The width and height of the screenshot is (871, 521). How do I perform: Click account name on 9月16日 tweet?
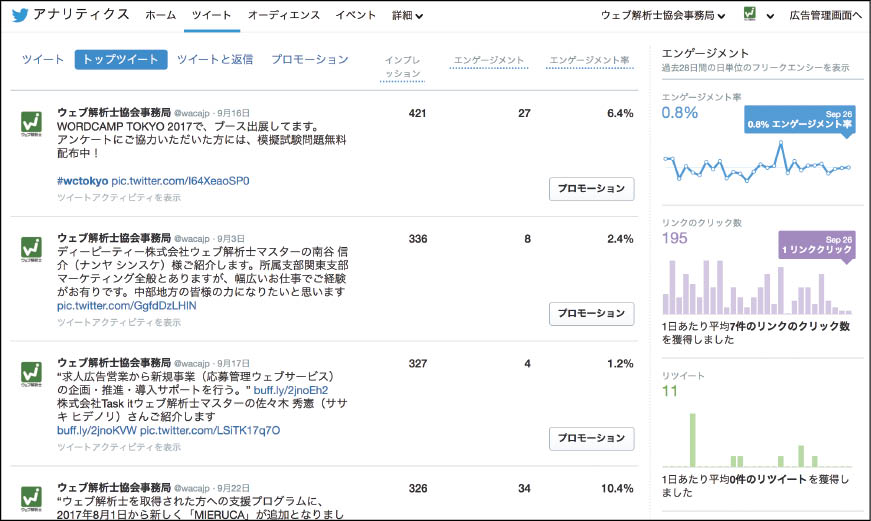tap(114, 113)
